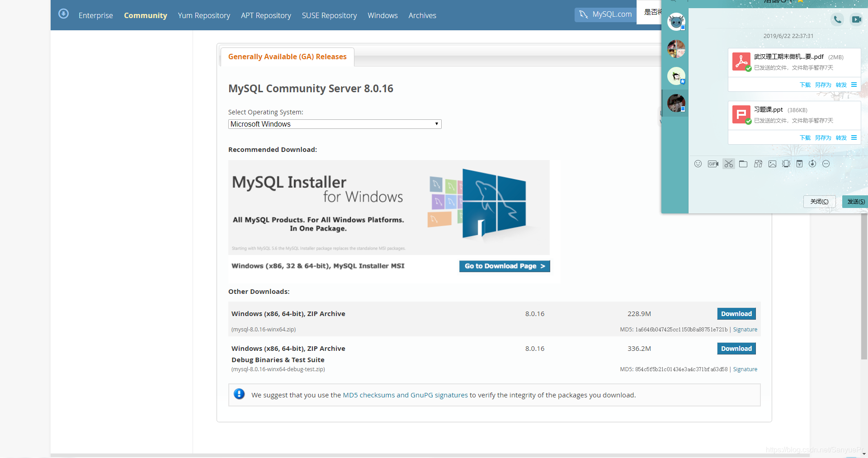The image size is (868, 458).
Task: Open menu icon for the PDF file message
Action: [x=854, y=85]
